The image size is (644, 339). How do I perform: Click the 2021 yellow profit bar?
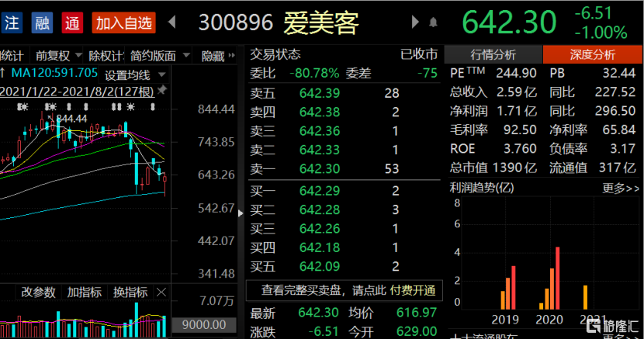(x=585, y=298)
